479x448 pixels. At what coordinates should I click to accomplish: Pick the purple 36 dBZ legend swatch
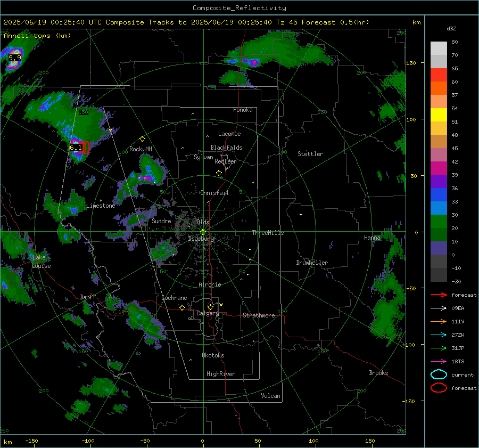439,181
